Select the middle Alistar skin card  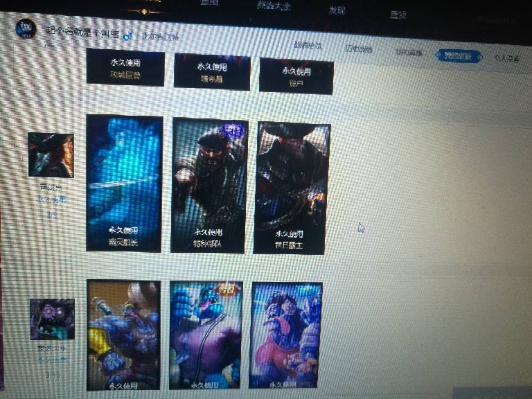coord(206,335)
